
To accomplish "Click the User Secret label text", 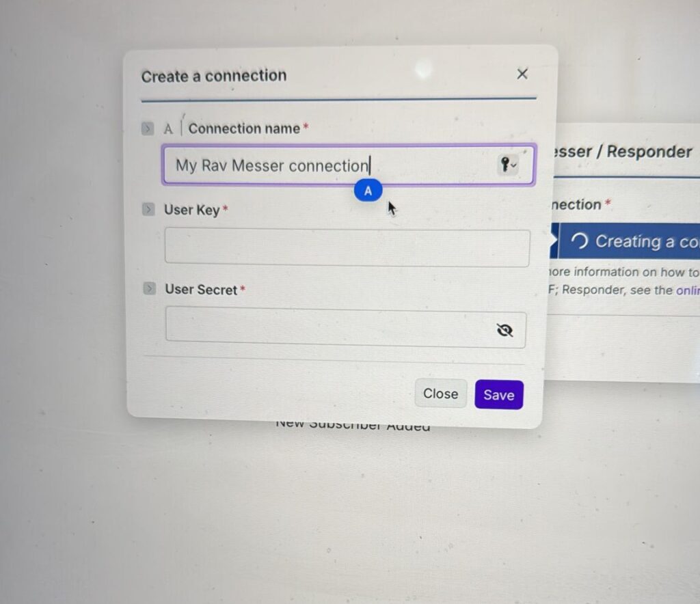I will [x=201, y=290].
